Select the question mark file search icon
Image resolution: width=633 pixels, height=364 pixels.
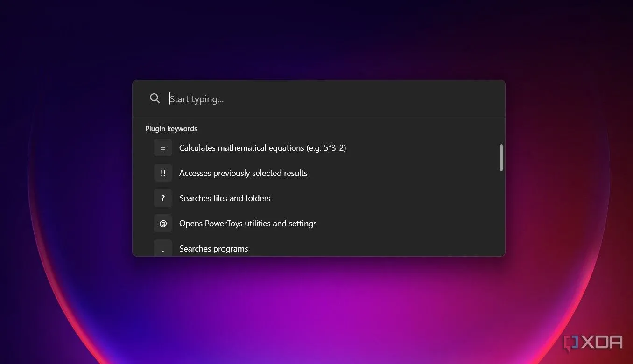click(163, 198)
